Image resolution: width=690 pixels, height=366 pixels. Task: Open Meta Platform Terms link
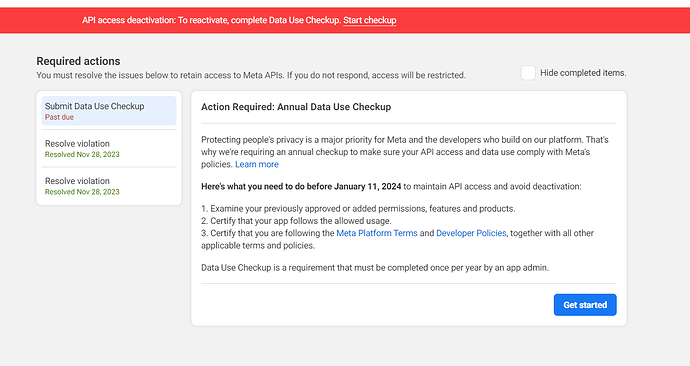click(377, 233)
